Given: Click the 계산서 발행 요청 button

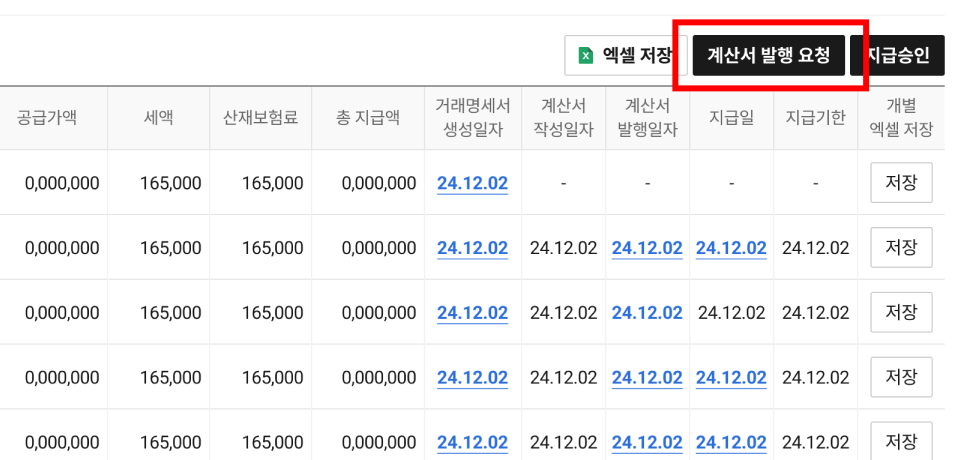Looking at the screenshot, I should (768, 55).
